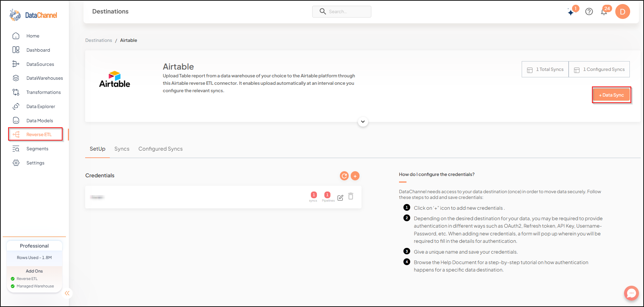Open Settings gear in sidebar

pyautogui.click(x=16, y=163)
